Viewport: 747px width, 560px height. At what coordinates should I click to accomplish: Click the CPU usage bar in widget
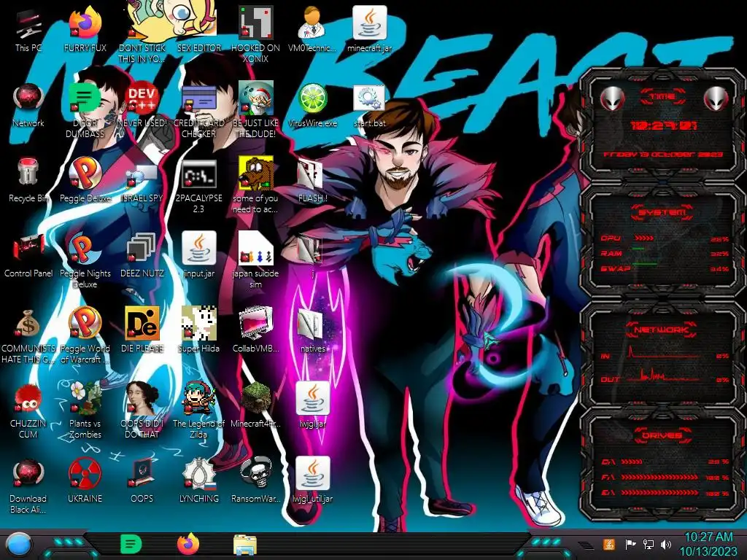pyautogui.click(x=644, y=238)
